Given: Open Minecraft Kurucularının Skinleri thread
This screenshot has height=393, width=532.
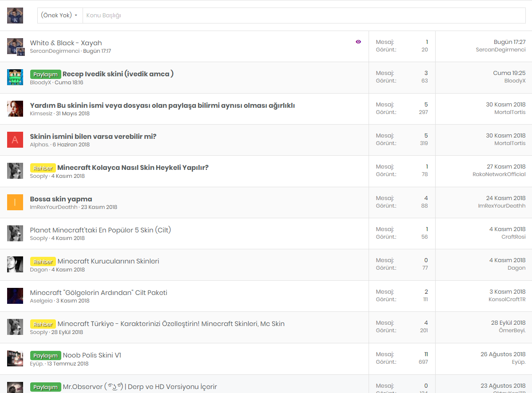Looking at the screenshot, I should [x=108, y=261].
